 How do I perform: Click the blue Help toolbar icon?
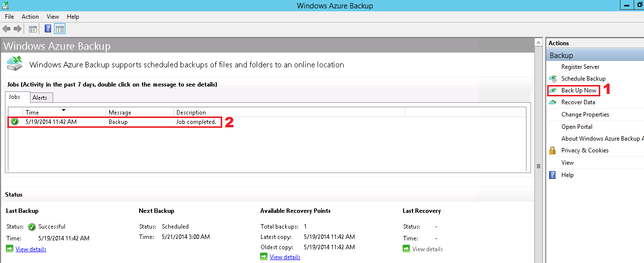click(48, 29)
